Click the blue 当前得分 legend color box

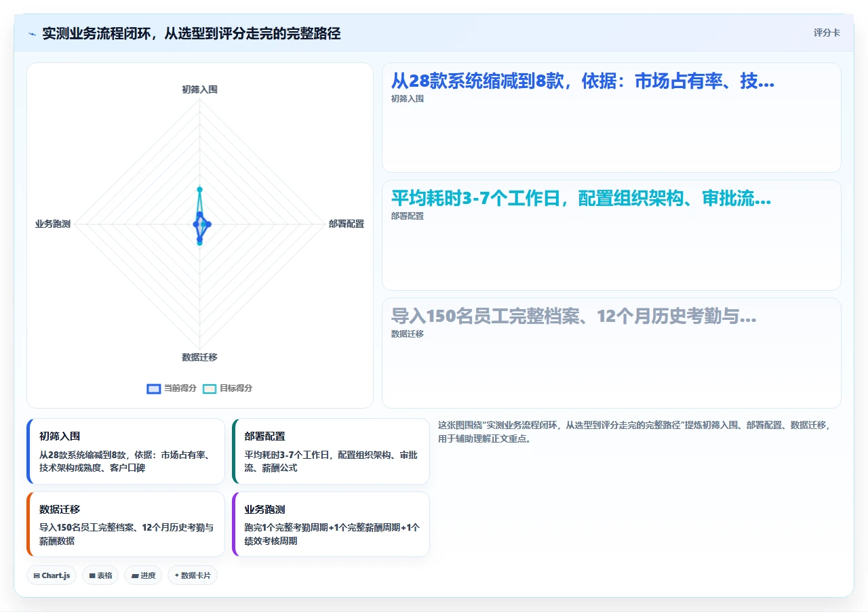(x=154, y=388)
